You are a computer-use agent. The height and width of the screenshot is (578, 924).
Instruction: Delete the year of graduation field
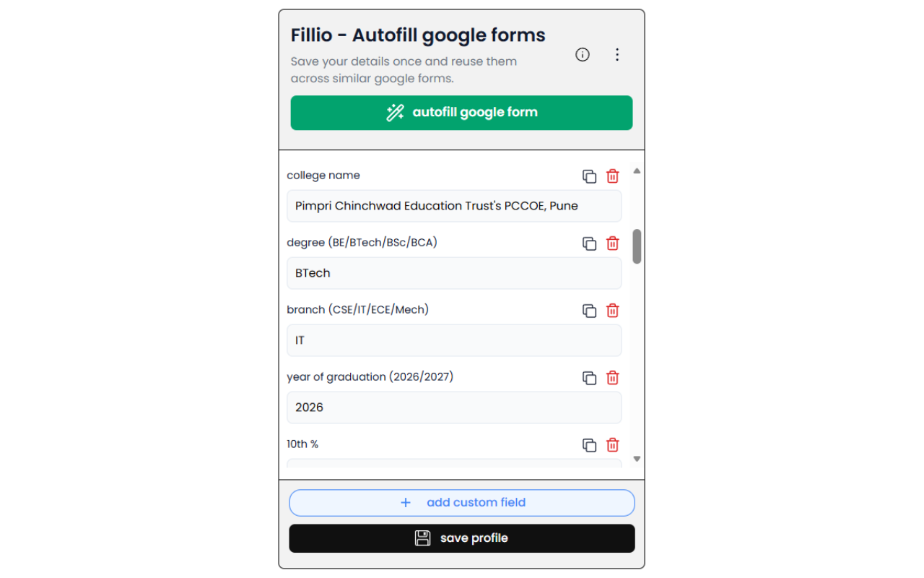click(613, 378)
